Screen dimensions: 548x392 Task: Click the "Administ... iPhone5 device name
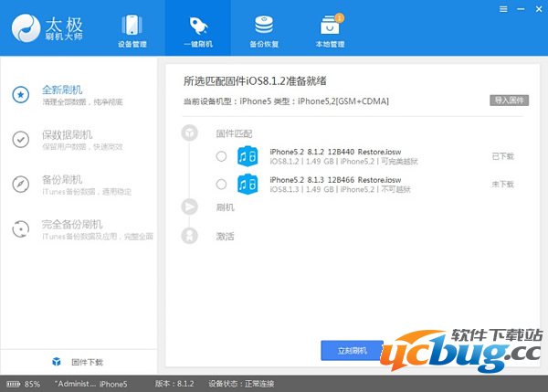(90, 384)
